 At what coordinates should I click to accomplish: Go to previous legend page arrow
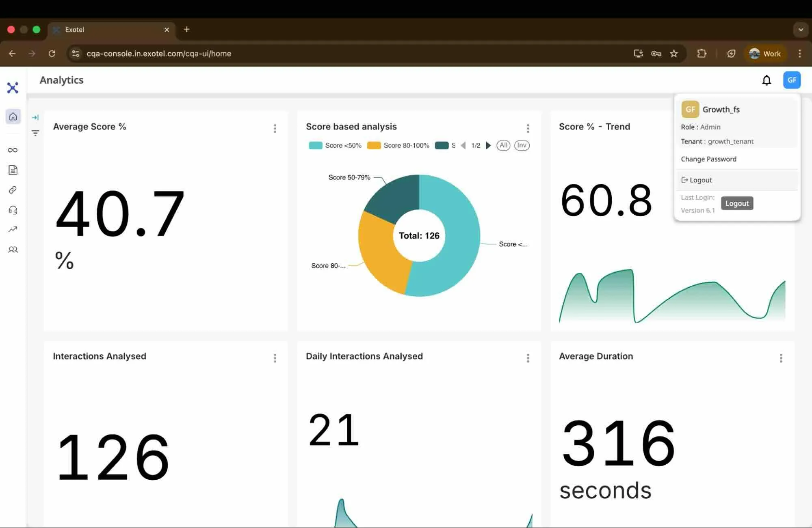pos(463,145)
